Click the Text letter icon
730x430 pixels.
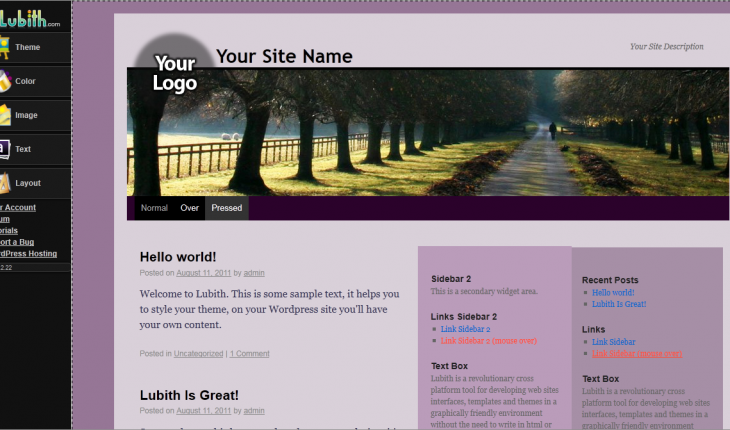click(5, 149)
